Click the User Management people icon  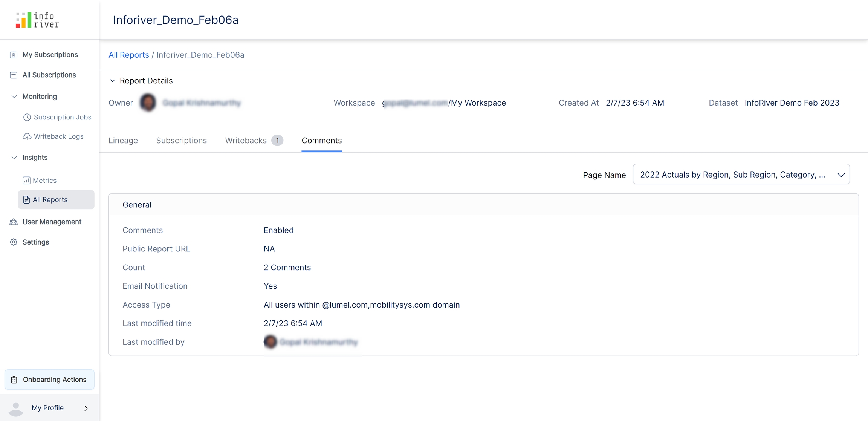(x=14, y=222)
